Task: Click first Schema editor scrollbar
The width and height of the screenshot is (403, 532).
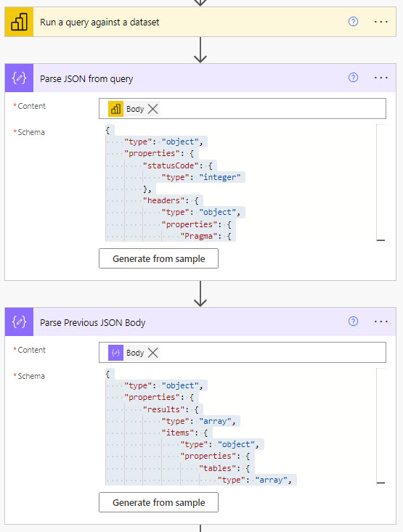Action: pos(381,183)
